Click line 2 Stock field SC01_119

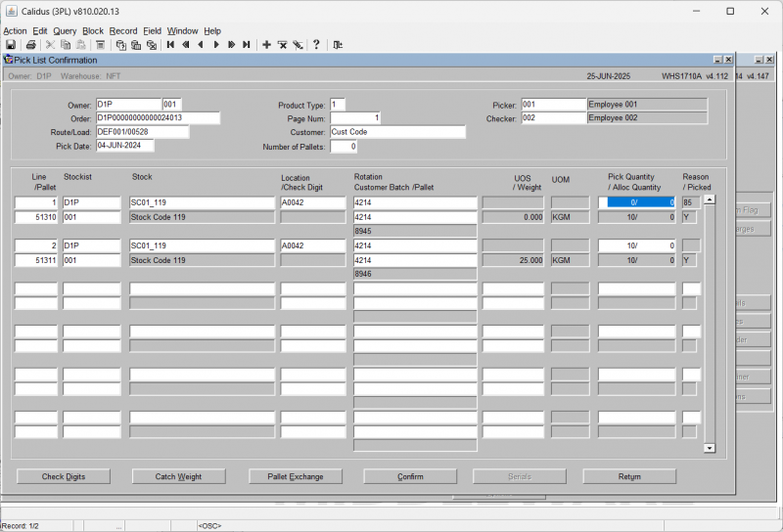(x=202, y=245)
